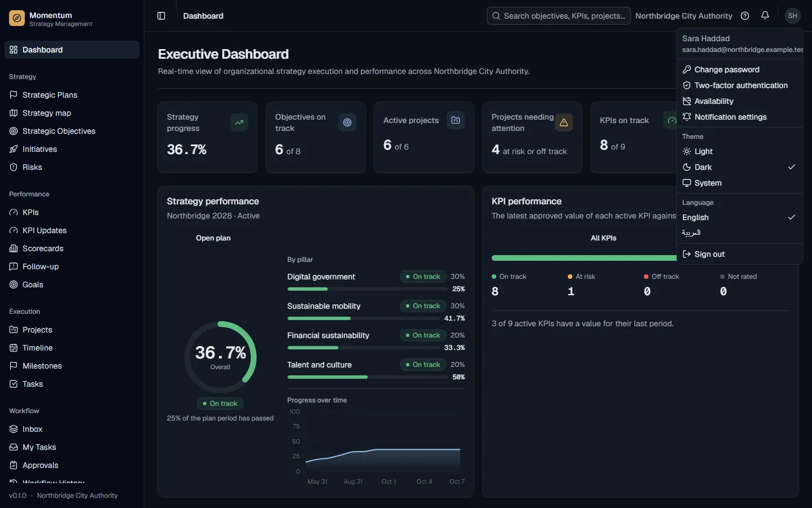Click the Financial sustainability pillar label
Image resolution: width=812 pixels, height=508 pixels.
tap(328, 335)
